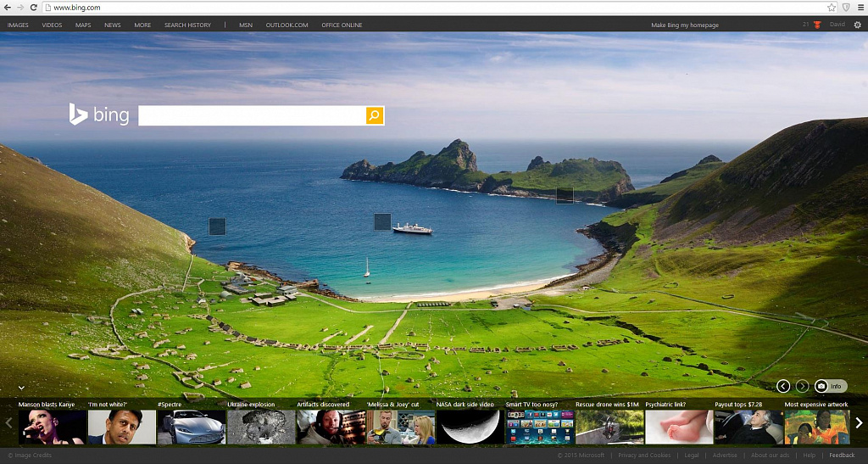Click the browser forward arrow
This screenshot has width=868, height=464.
tap(20, 7)
